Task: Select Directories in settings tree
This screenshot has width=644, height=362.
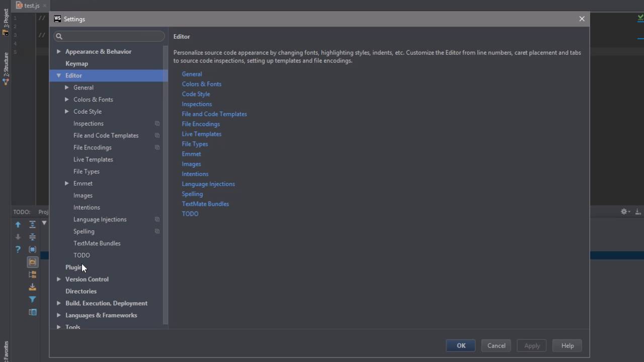Action: tap(81, 291)
